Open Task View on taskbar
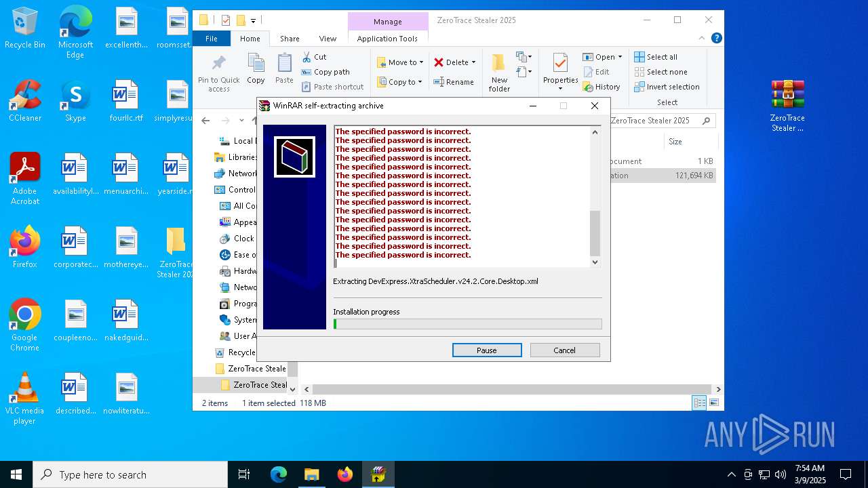The width and height of the screenshot is (868, 488). tap(244, 474)
